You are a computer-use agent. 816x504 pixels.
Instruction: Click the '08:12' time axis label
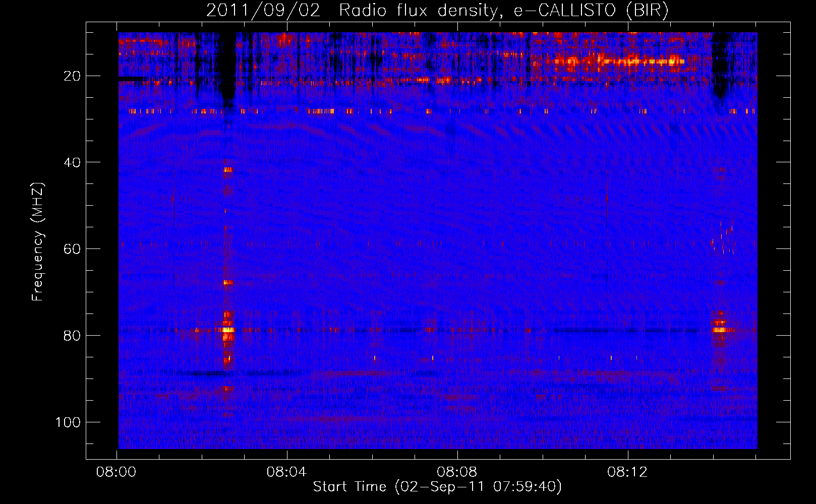[627, 472]
